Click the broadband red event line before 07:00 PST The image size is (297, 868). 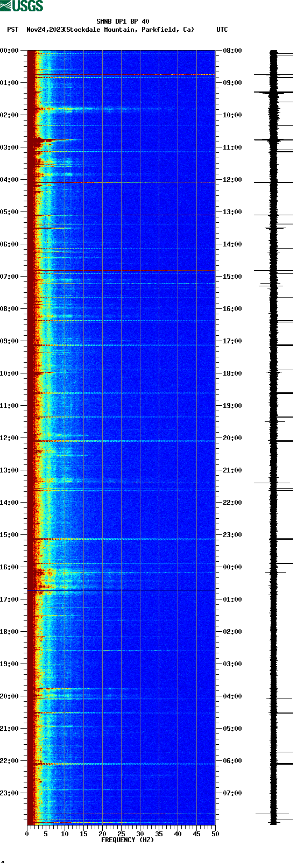(x=121, y=271)
